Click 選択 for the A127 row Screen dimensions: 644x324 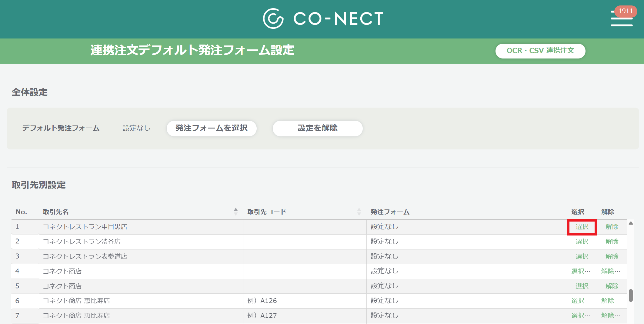pyautogui.click(x=581, y=316)
